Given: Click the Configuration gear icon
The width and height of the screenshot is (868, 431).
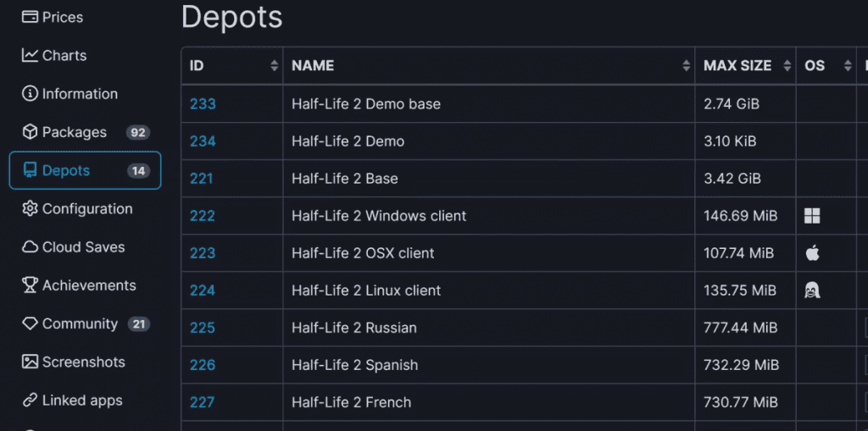Looking at the screenshot, I should 31,209.
